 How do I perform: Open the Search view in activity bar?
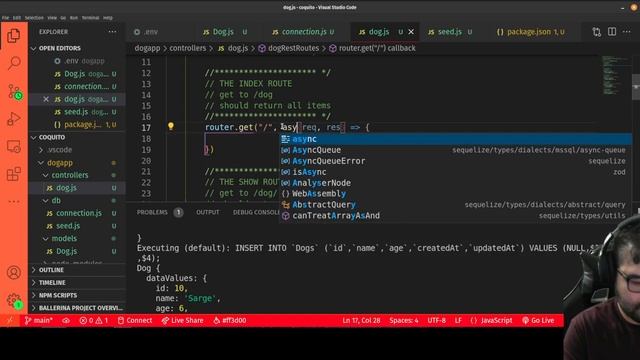(14, 63)
